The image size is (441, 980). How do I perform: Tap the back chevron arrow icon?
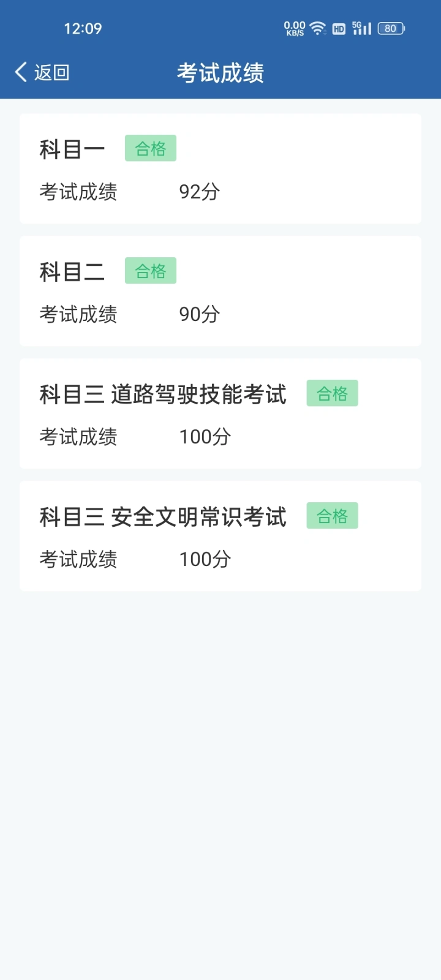click(x=21, y=72)
